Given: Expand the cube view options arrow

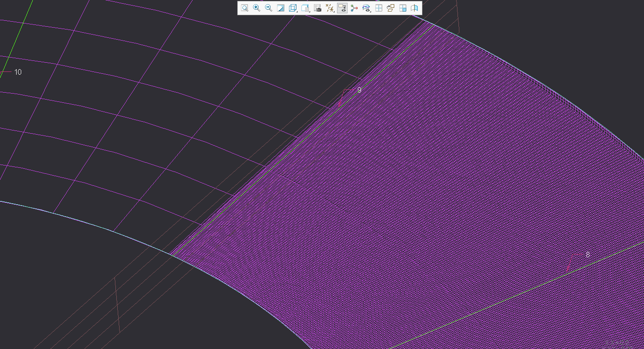Looking at the screenshot, I should pyautogui.click(x=296, y=12).
